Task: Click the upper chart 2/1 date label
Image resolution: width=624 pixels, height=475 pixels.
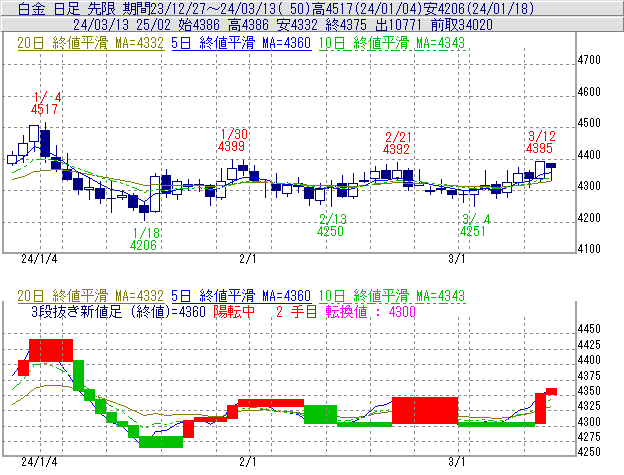Action: pos(248,259)
